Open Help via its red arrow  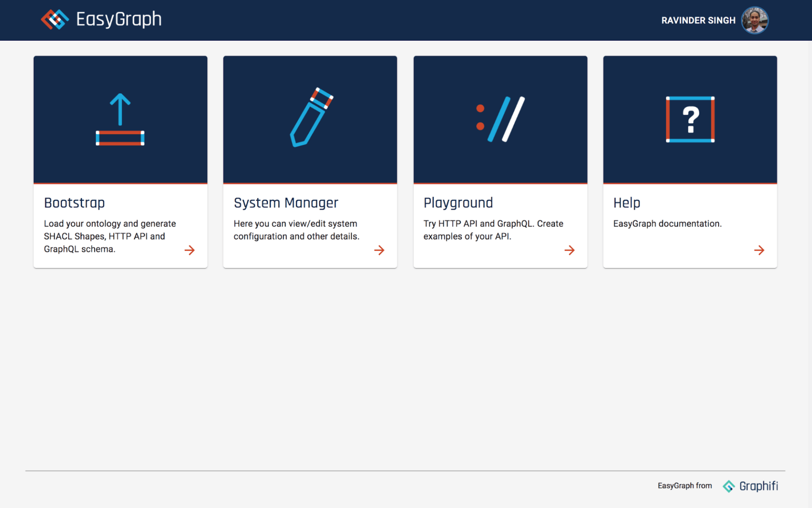(x=759, y=250)
